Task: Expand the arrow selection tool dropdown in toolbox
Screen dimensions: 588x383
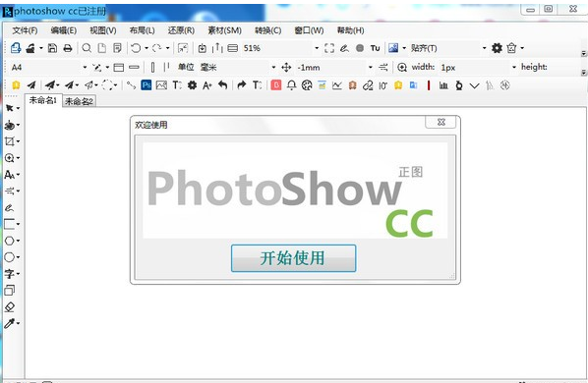Action: click(18, 109)
